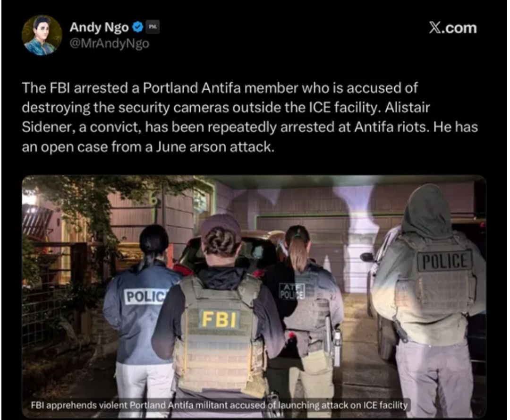Click the ATF POLICE patch
Image resolution: width=510 pixels, height=420 pixels.
click(x=292, y=291)
